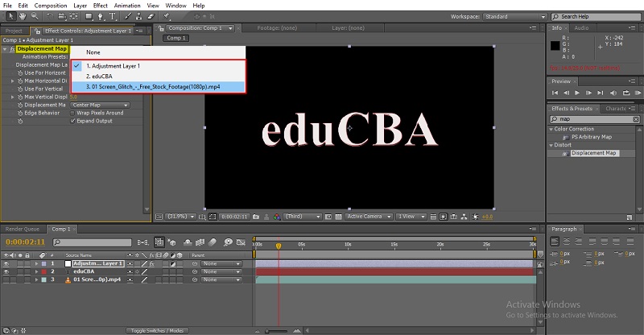Click the Composition Mini-Flowchart icon in timeline
Viewport: 644px width, 335px height.
[x=143, y=242]
